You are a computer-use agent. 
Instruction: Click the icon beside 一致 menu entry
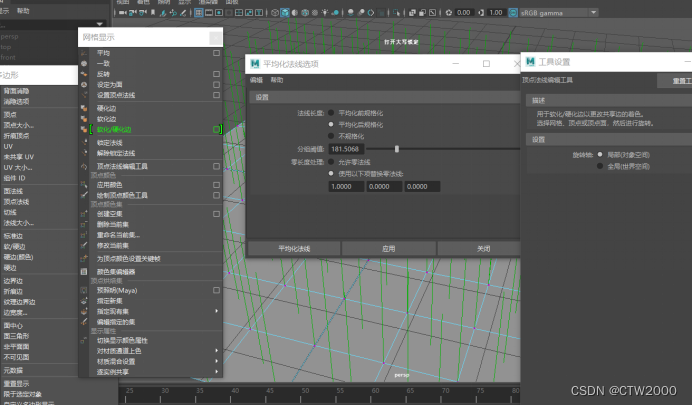(84, 64)
